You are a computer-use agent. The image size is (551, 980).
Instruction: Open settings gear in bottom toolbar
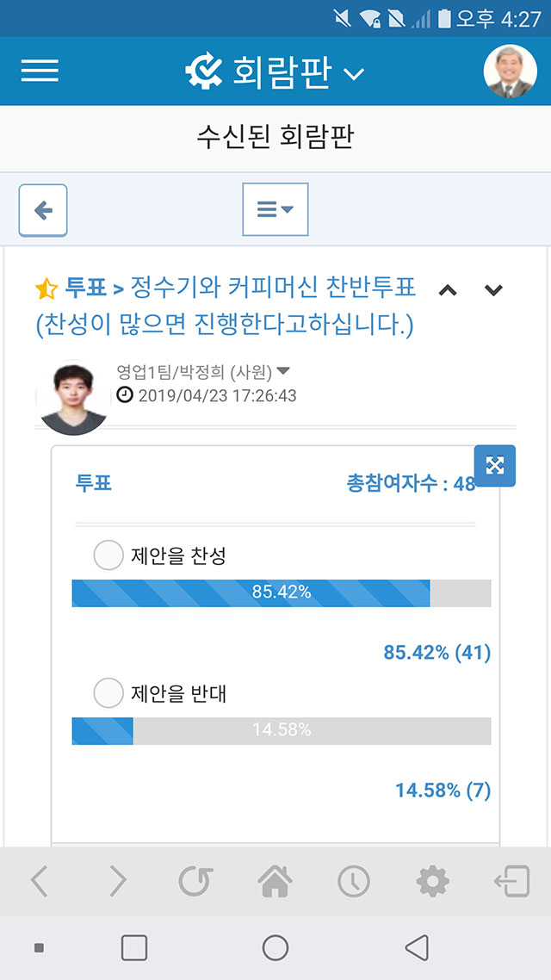click(x=432, y=881)
